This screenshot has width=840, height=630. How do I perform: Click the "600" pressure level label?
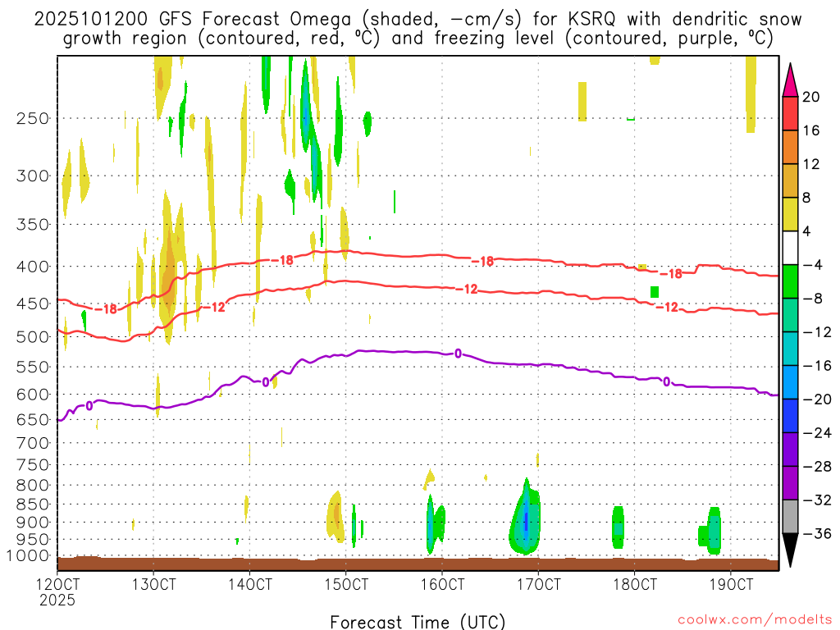(33, 395)
